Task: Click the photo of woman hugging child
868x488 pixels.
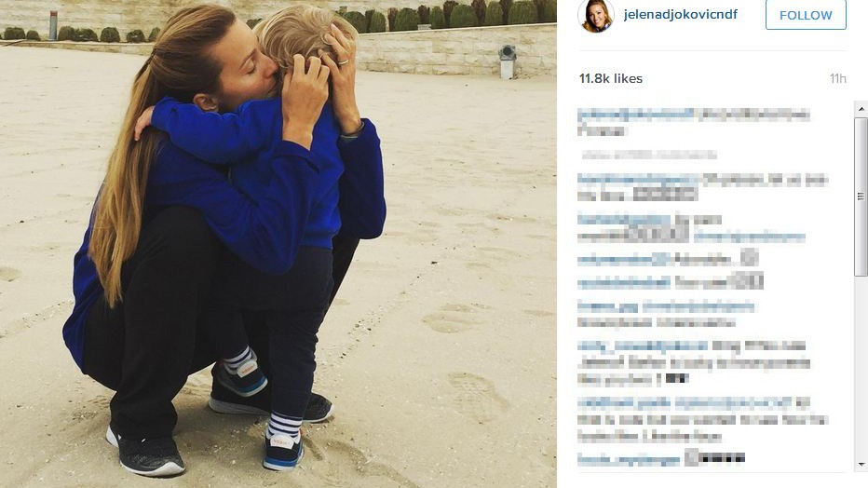Action: pos(278,244)
